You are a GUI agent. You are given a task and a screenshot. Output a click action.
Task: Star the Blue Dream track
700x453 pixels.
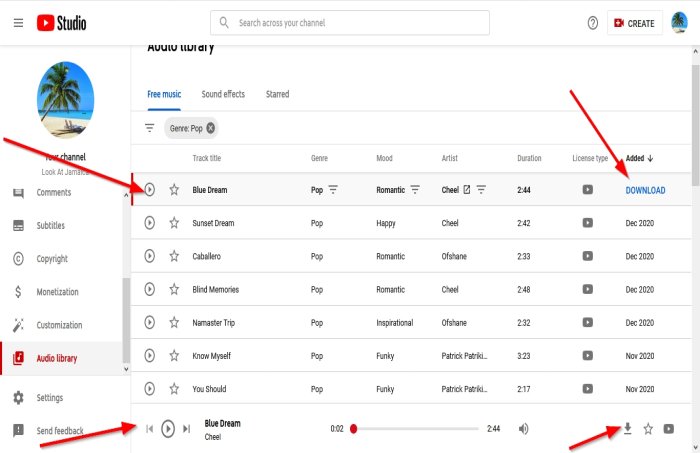[174, 190]
